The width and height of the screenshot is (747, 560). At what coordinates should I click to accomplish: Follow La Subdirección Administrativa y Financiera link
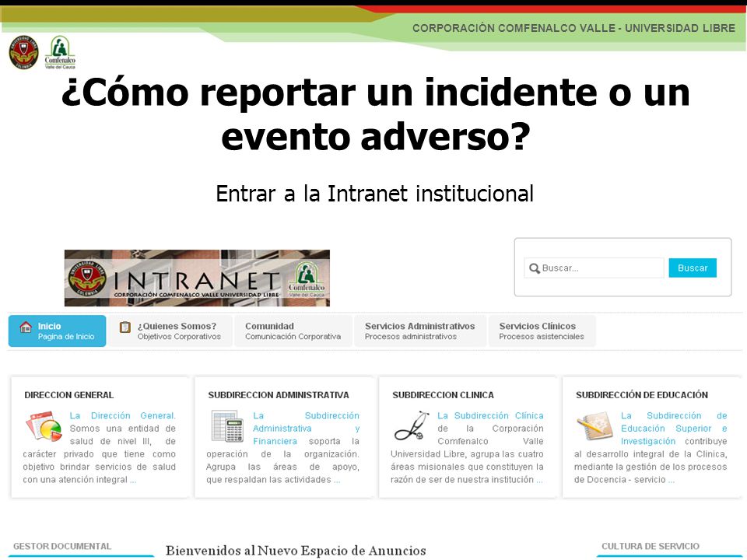point(307,429)
